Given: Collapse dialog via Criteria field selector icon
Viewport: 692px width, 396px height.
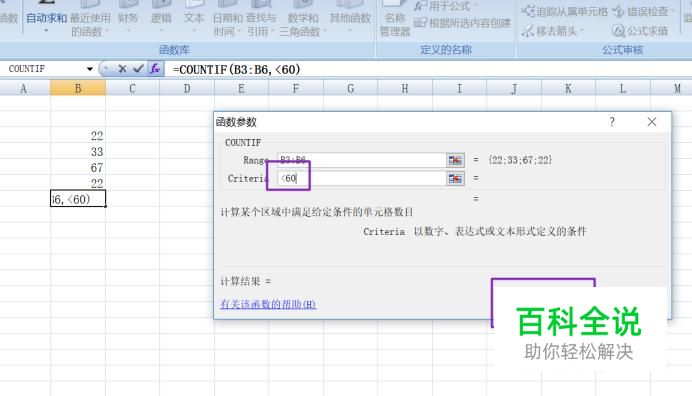Looking at the screenshot, I should [x=455, y=178].
